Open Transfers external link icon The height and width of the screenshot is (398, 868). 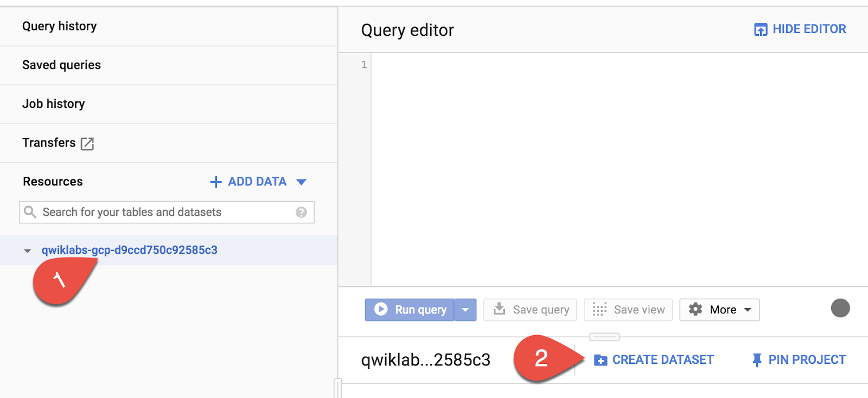coord(87,144)
